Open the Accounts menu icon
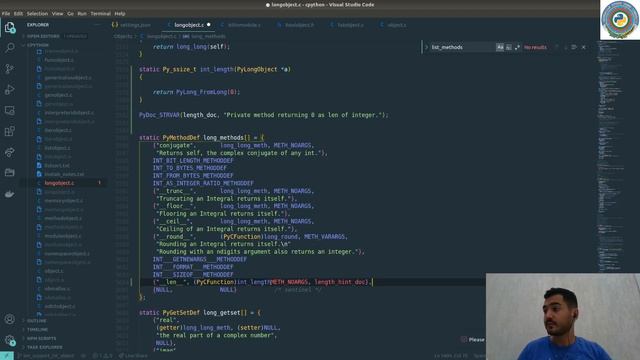Viewport: 640px width, 360px height. pos(10,319)
